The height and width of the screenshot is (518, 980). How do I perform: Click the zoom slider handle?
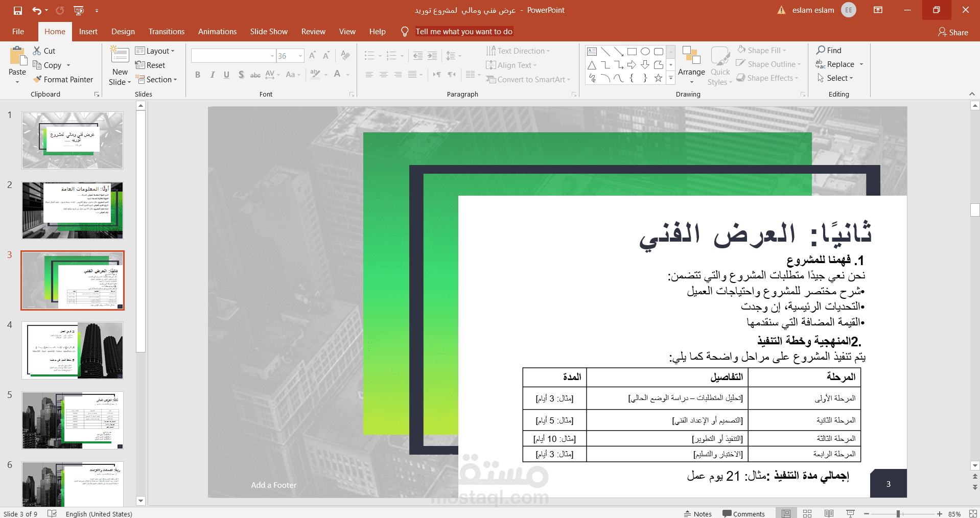pyautogui.click(x=898, y=513)
